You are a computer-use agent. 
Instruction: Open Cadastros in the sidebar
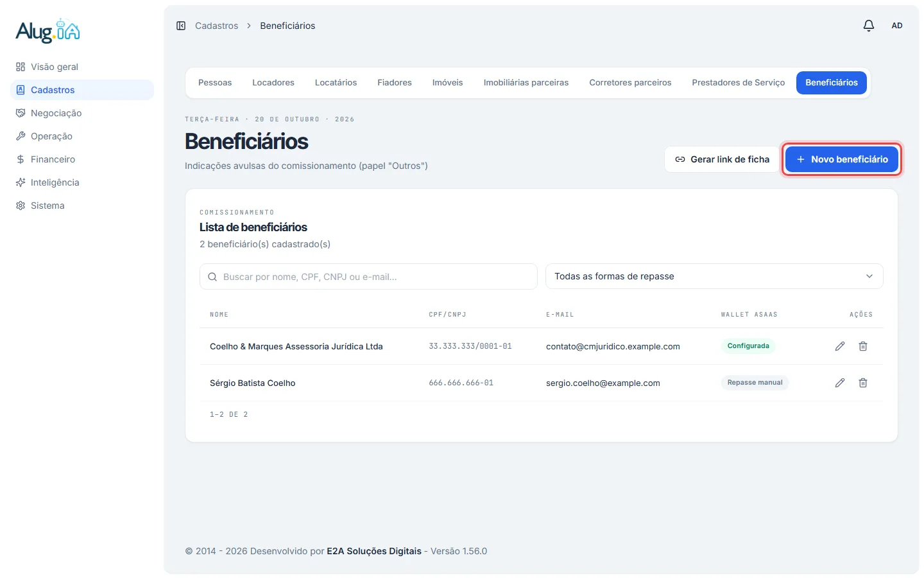click(82, 90)
